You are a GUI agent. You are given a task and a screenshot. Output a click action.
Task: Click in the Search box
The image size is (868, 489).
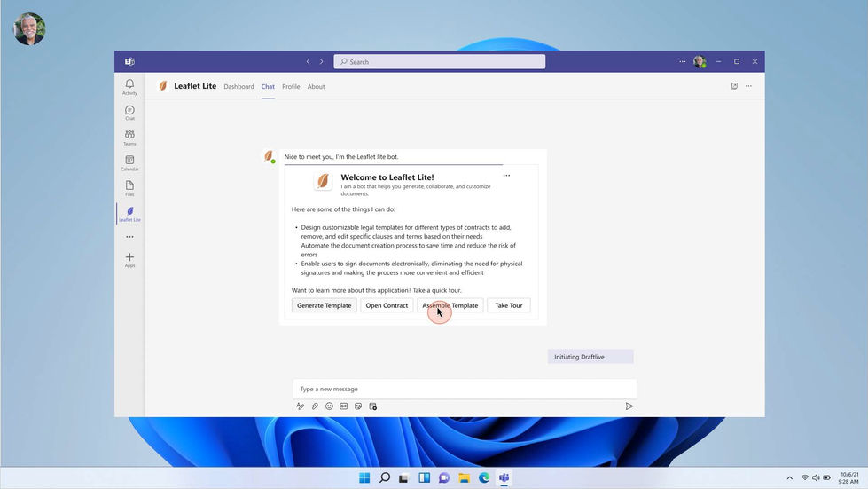(x=439, y=61)
